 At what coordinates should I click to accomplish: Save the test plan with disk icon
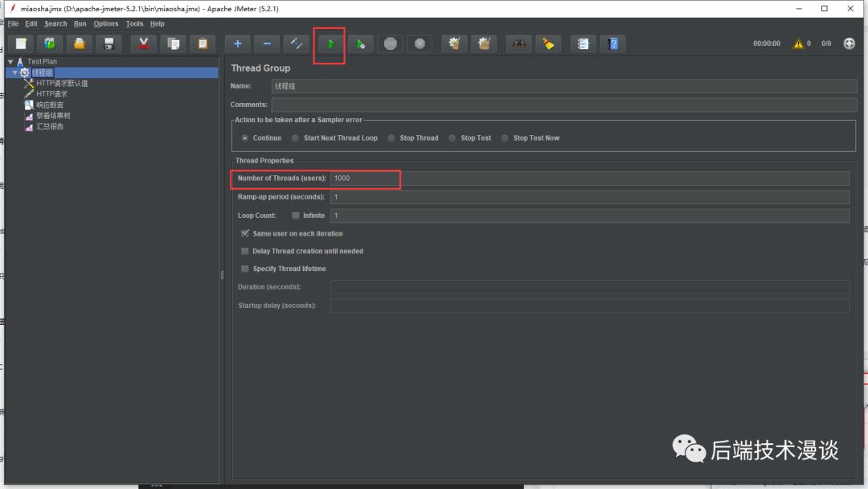pyautogui.click(x=108, y=43)
